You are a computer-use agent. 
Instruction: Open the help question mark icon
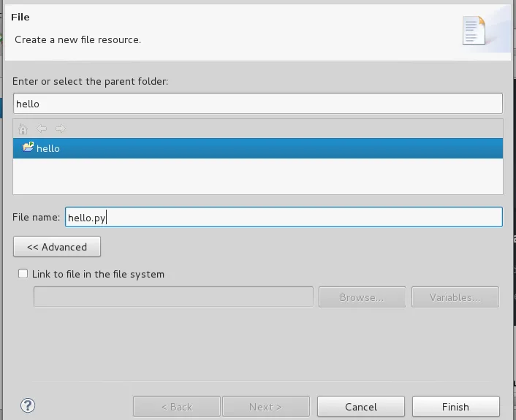(28, 405)
